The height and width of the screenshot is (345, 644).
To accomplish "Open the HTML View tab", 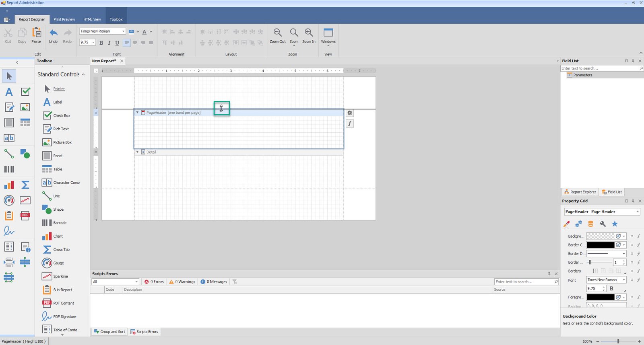I will click(x=92, y=19).
